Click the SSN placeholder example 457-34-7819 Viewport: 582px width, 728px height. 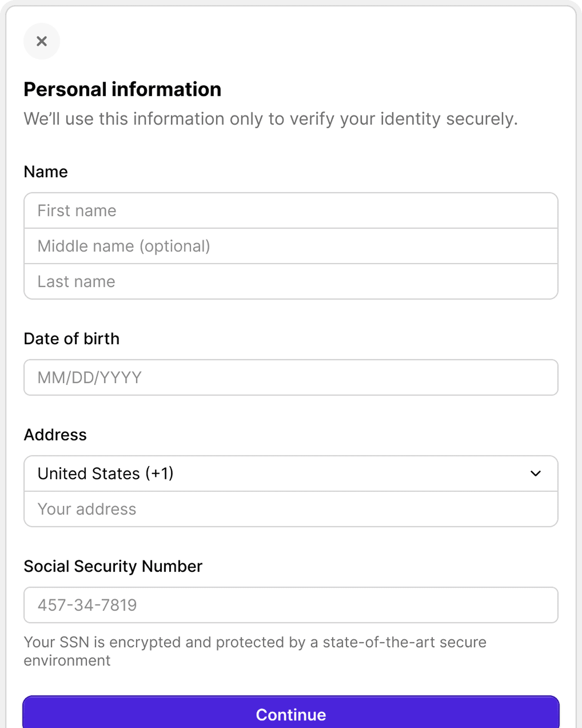coord(87,605)
